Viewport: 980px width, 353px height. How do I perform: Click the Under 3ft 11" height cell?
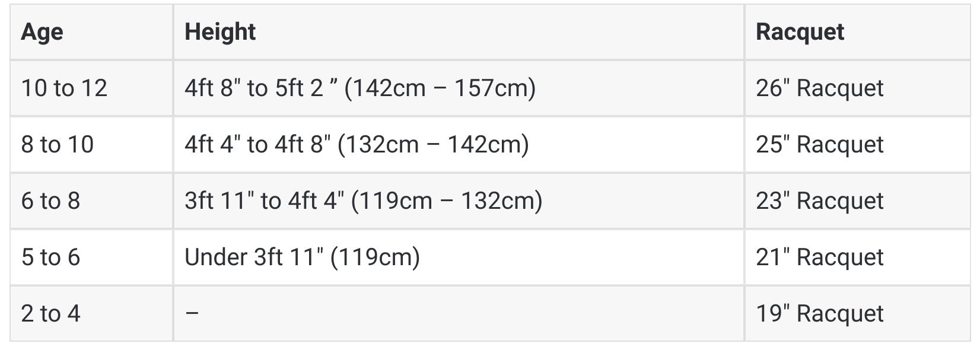pos(459,257)
